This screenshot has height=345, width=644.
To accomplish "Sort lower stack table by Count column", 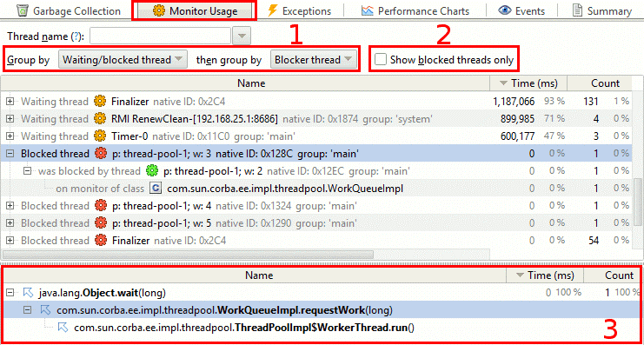I will 611,275.
